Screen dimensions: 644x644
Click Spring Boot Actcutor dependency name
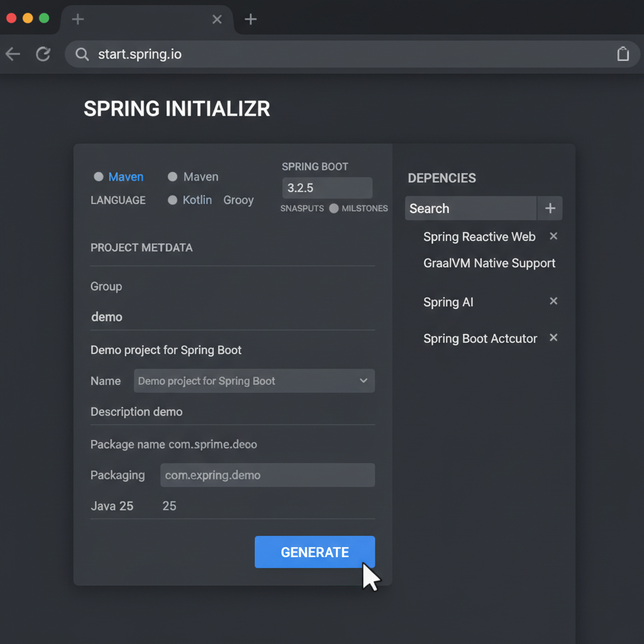click(x=480, y=339)
